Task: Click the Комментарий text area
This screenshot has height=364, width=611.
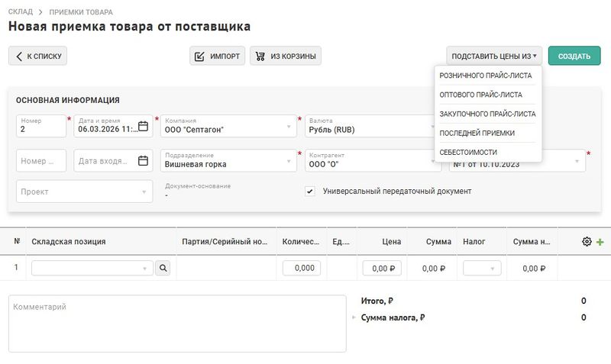Action: [x=177, y=324]
